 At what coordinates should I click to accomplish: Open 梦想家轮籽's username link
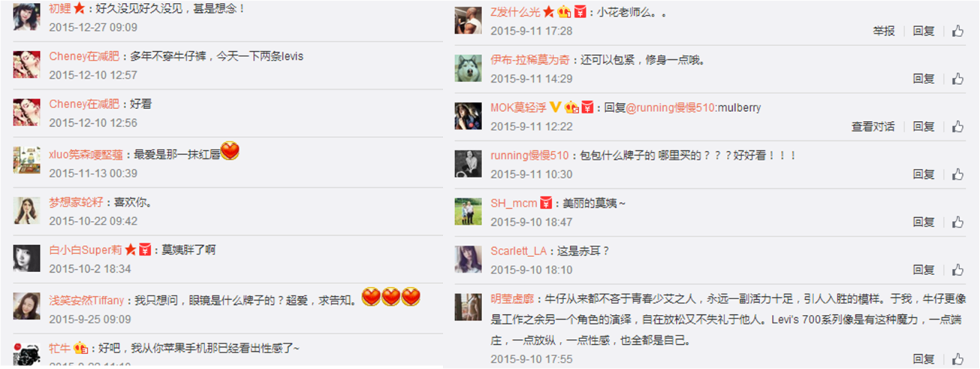tap(76, 202)
